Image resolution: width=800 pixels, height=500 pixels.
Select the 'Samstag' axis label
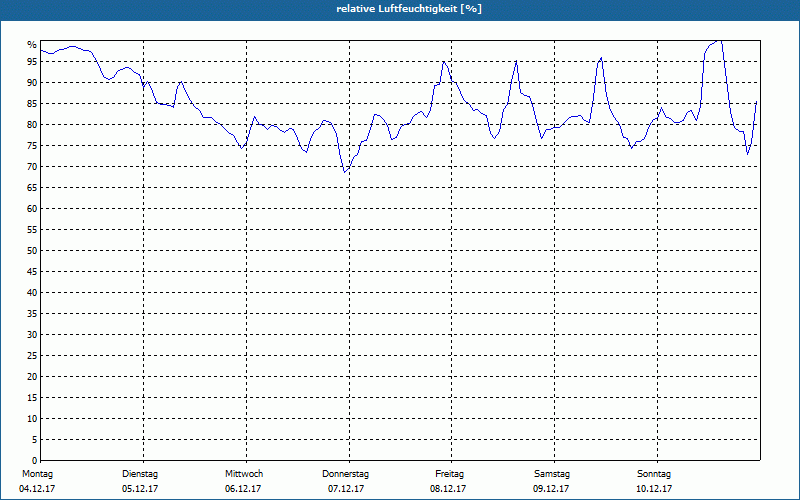click(552, 474)
